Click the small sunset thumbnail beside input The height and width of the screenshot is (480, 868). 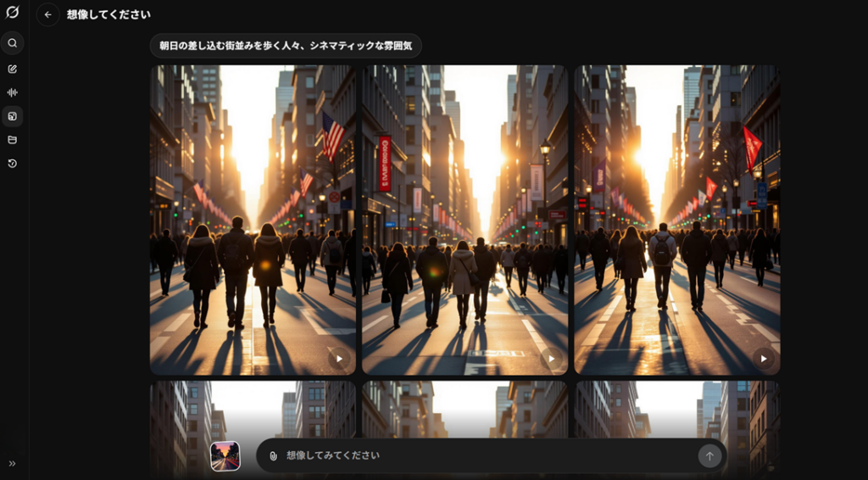pyautogui.click(x=225, y=456)
